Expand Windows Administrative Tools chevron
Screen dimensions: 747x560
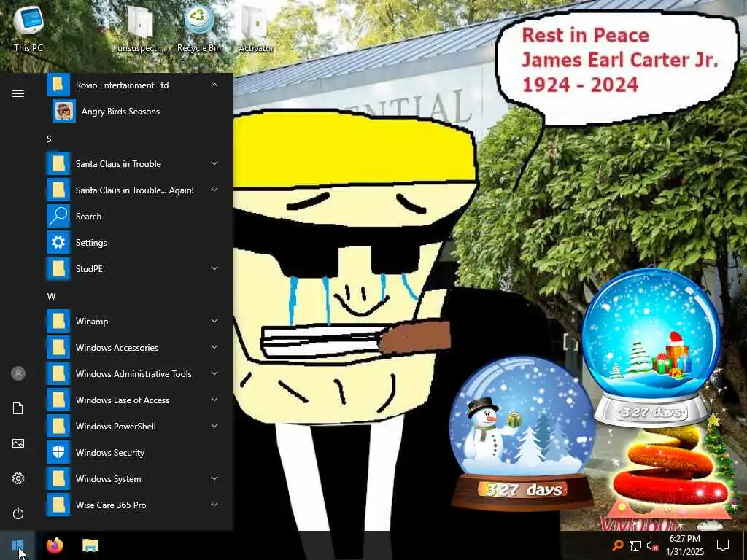pos(214,373)
